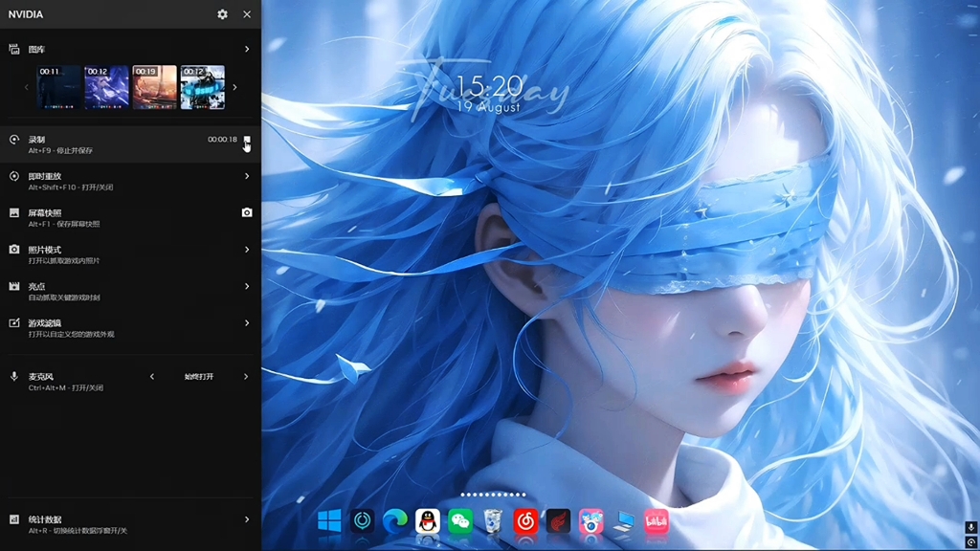This screenshot has height=551, width=980.
Task: Click the 屏幕快照 screenshot row icon
Action: (x=13, y=213)
